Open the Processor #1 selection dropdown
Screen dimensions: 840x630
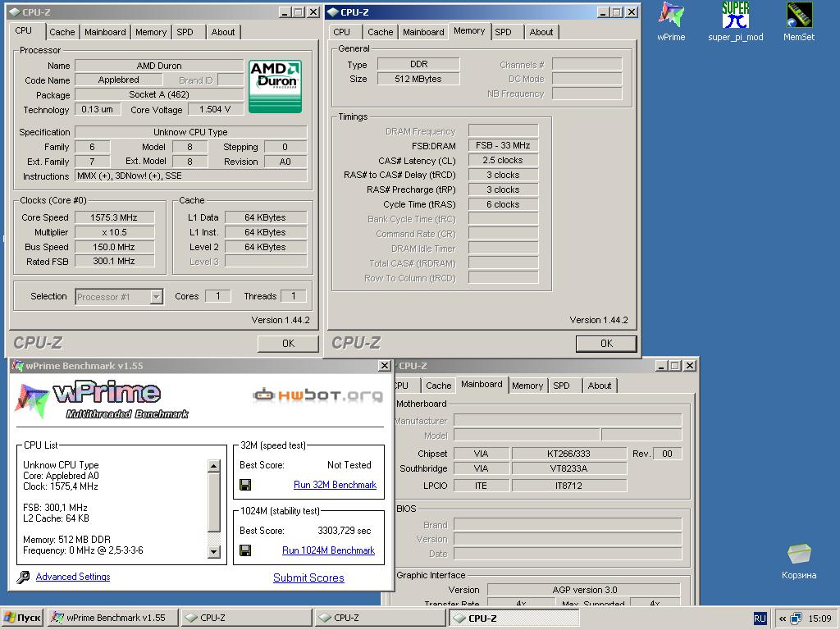point(156,296)
